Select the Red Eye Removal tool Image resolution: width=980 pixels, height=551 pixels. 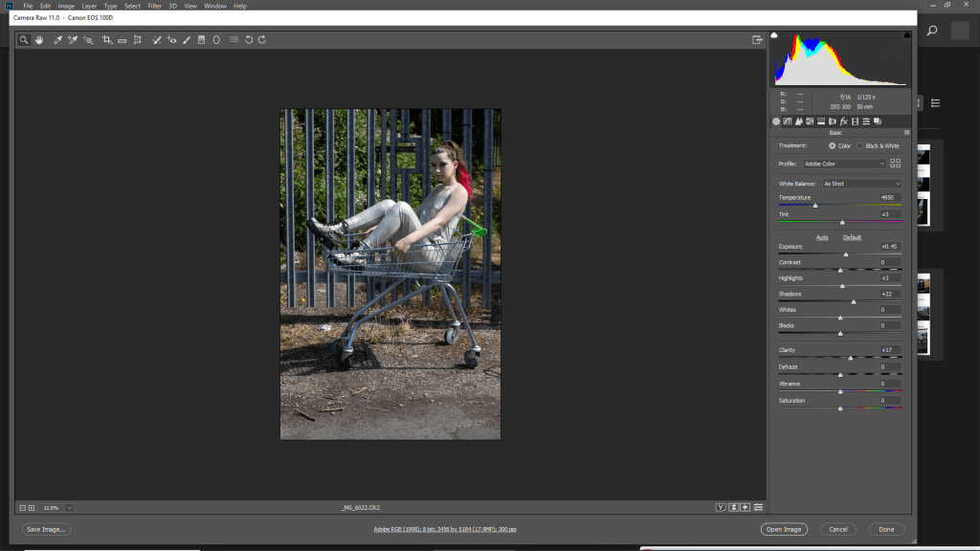[172, 40]
